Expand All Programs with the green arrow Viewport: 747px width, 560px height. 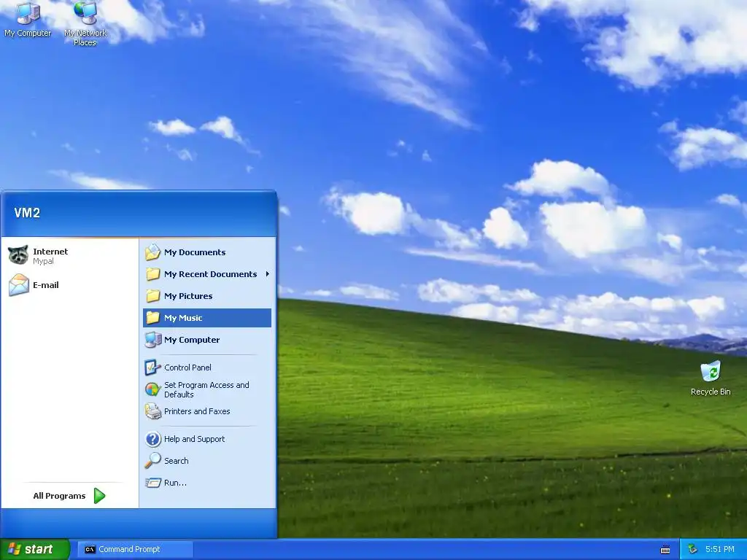point(70,496)
